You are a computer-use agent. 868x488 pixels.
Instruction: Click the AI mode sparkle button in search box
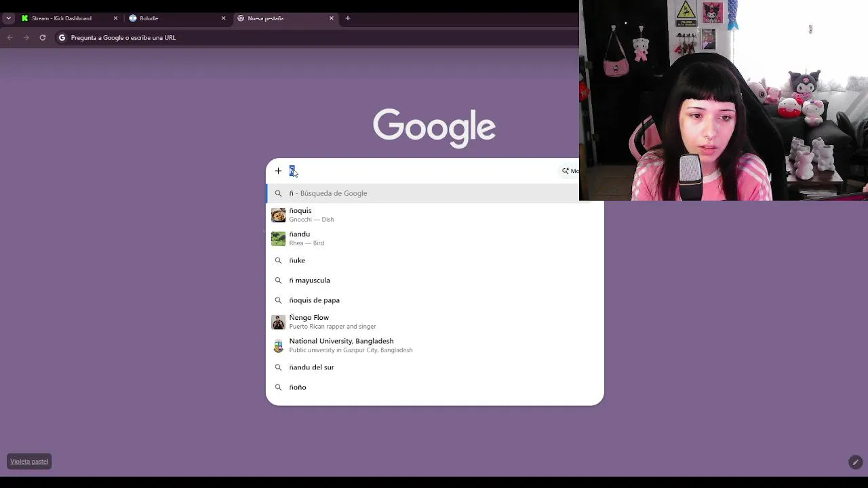point(570,171)
